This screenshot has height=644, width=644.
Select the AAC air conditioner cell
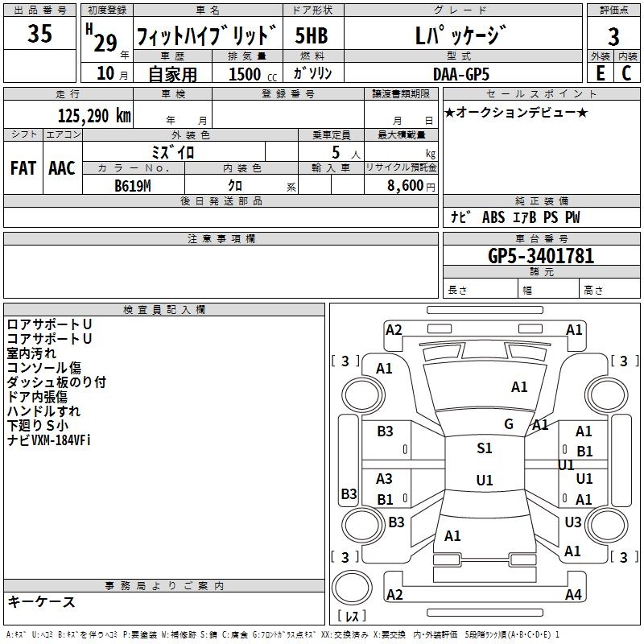[x=61, y=168]
